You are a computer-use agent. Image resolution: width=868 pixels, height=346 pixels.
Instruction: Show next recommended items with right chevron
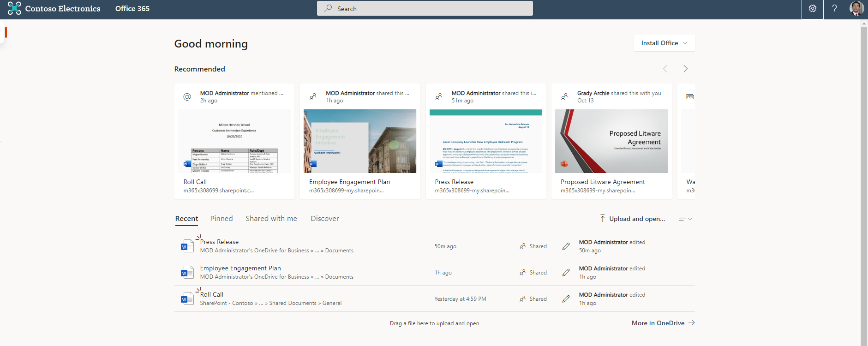(x=685, y=69)
